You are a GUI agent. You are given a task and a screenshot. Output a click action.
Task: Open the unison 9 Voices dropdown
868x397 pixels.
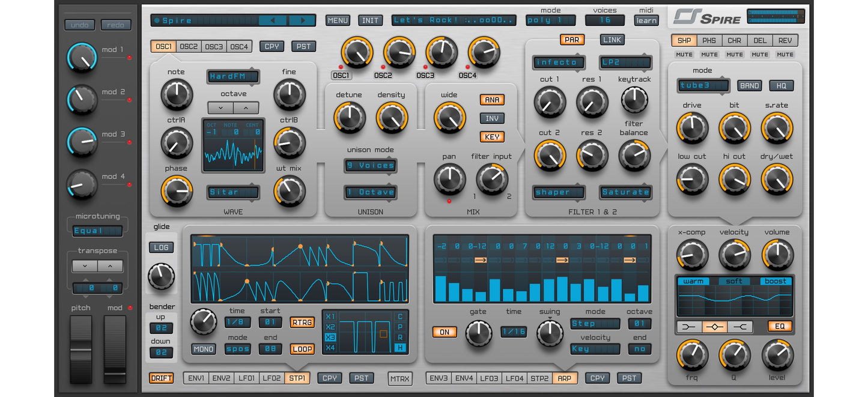[x=370, y=166]
